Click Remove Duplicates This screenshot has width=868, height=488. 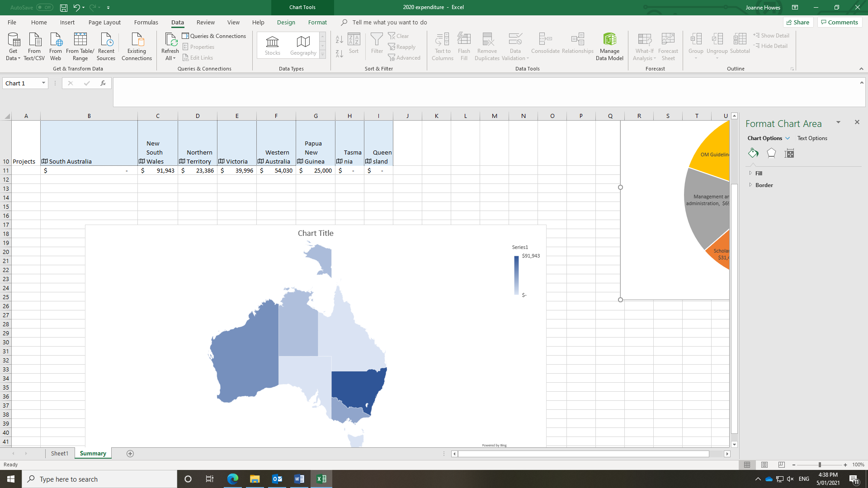coord(487,47)
